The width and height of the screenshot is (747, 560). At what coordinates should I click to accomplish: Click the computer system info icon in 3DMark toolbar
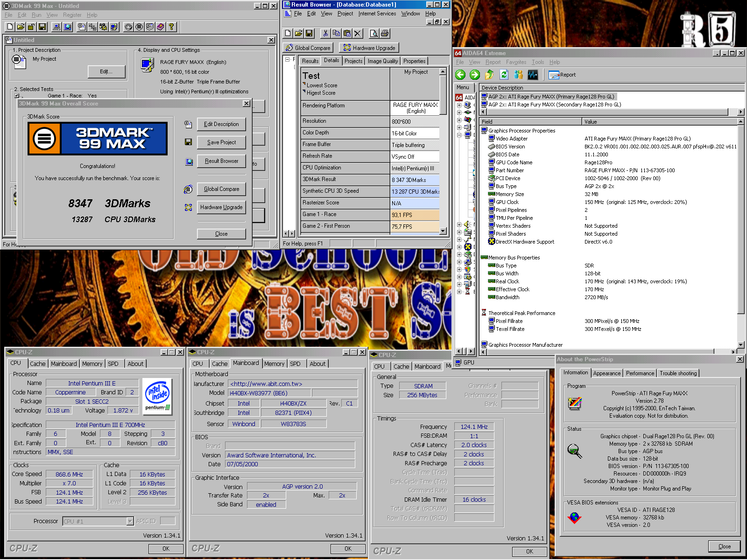pyautogui.click(x=56, y=27)
